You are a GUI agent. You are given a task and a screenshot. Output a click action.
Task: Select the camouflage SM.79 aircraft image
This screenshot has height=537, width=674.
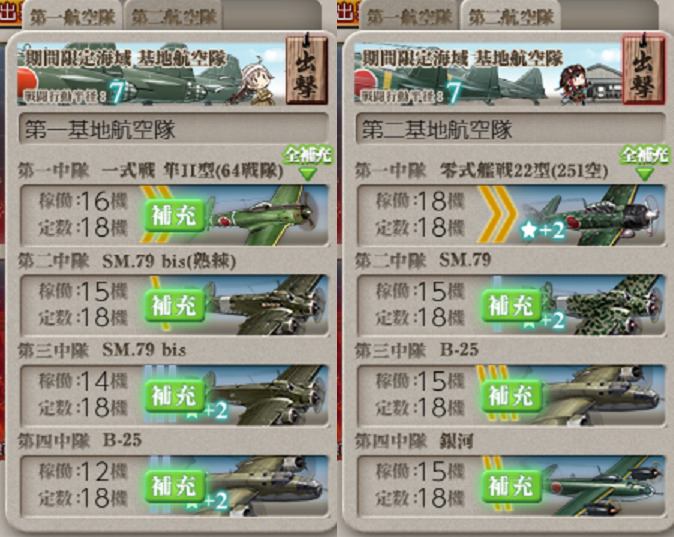(604, 305)
